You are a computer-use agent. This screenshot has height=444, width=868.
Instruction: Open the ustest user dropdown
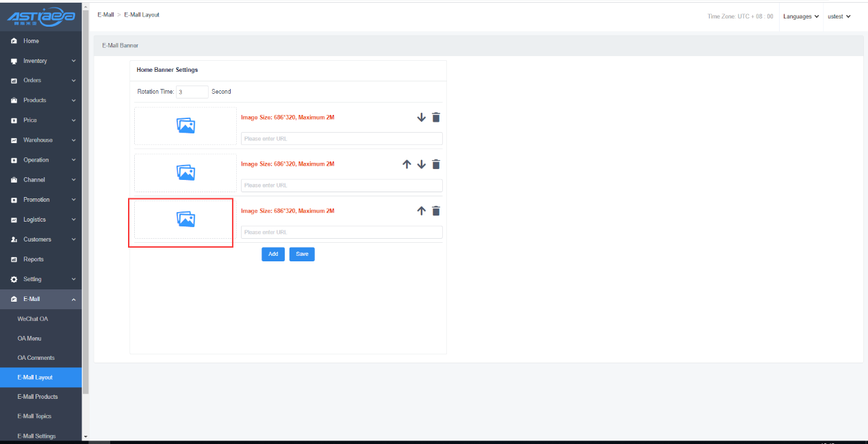(x=839, y=16)
